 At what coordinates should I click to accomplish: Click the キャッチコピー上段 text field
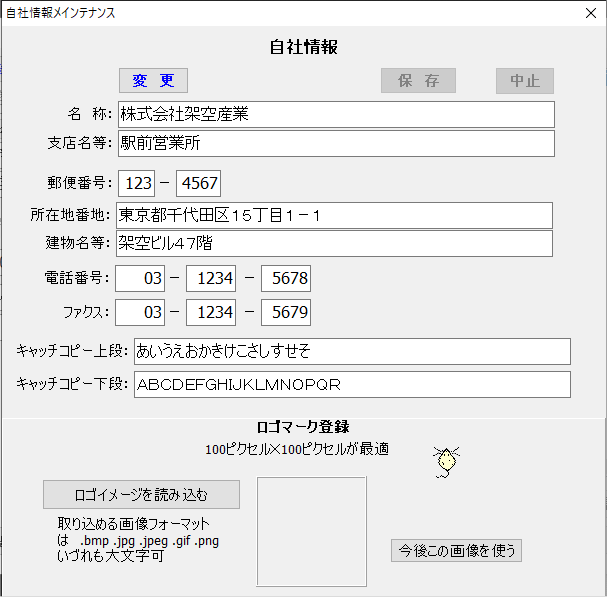pyautogui.click(x=352, y=351)
